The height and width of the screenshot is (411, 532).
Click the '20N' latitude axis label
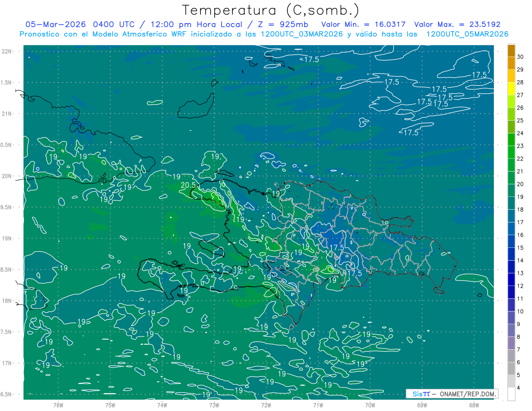click(6, 176)
